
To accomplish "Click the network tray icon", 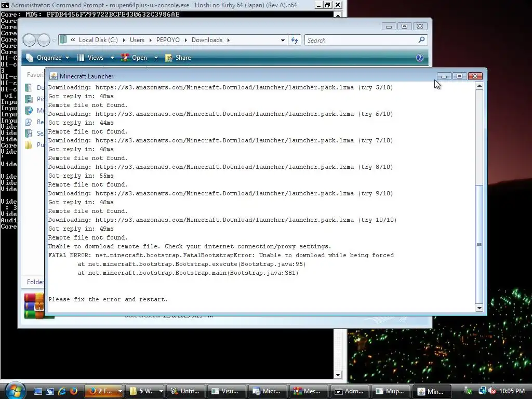I will pos(482,391).
